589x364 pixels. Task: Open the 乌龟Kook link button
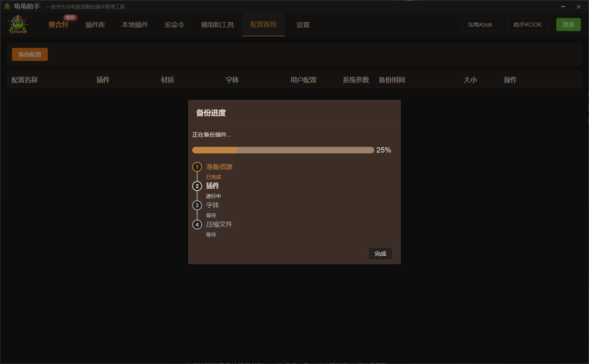tap(480, 25)
